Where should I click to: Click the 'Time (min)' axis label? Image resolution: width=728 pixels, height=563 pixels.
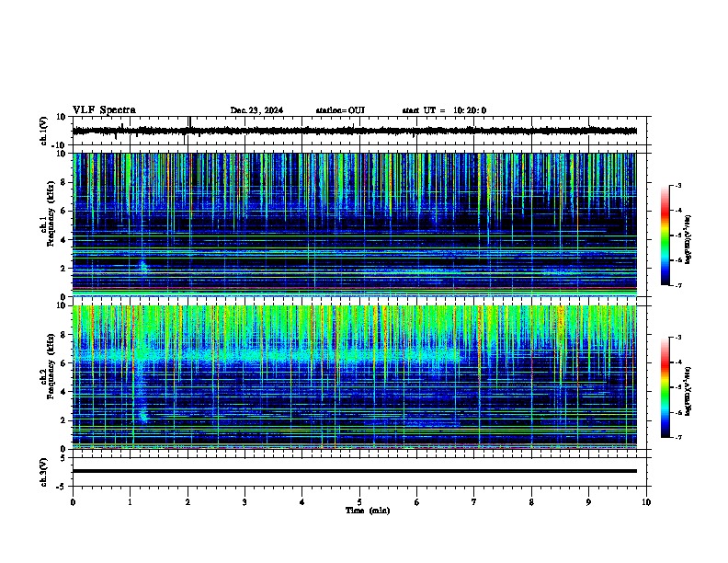[368, 511]
